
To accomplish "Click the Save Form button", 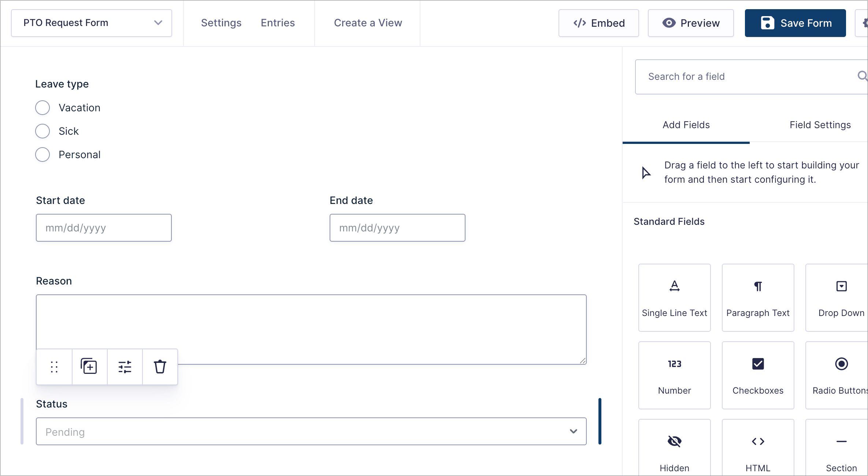I will [795, 23].
